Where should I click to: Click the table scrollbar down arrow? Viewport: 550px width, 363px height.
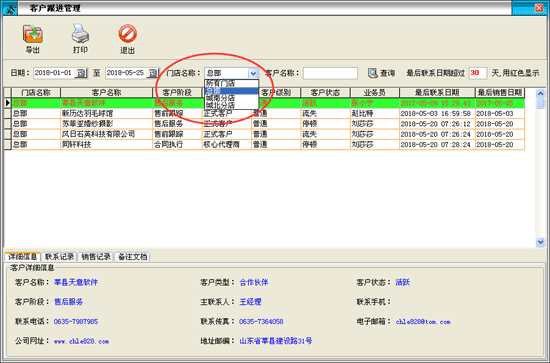pos(540,242)
